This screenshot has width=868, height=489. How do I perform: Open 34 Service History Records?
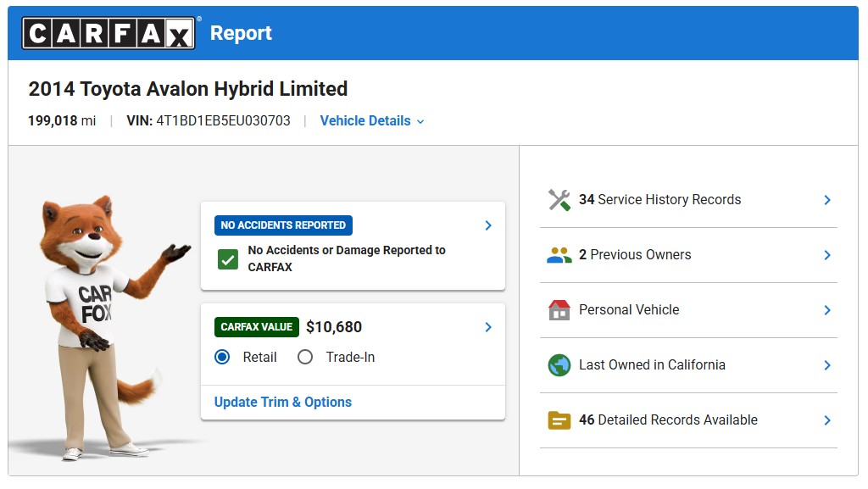point(688,200)
